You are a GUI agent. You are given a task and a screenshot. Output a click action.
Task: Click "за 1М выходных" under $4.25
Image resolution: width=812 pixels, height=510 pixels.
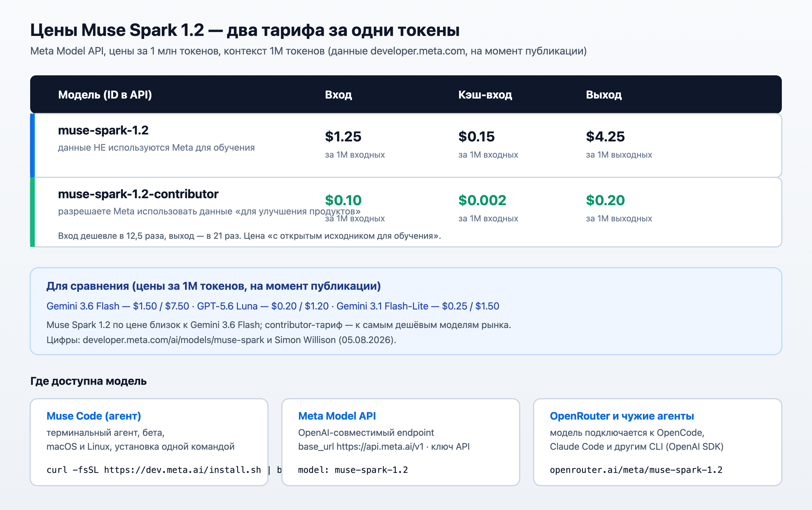pyautogui.click(x=619, y=155)
